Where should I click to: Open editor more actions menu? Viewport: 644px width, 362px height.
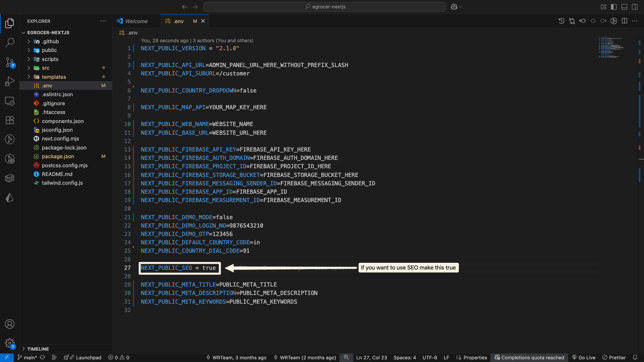pos(635,21)
